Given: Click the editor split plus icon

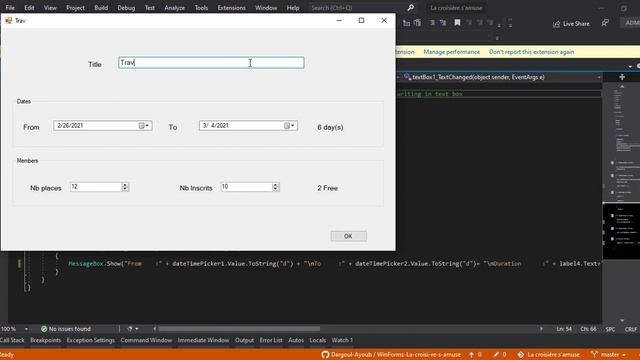Looking at the screenshot, I should (x=622, y=77).
